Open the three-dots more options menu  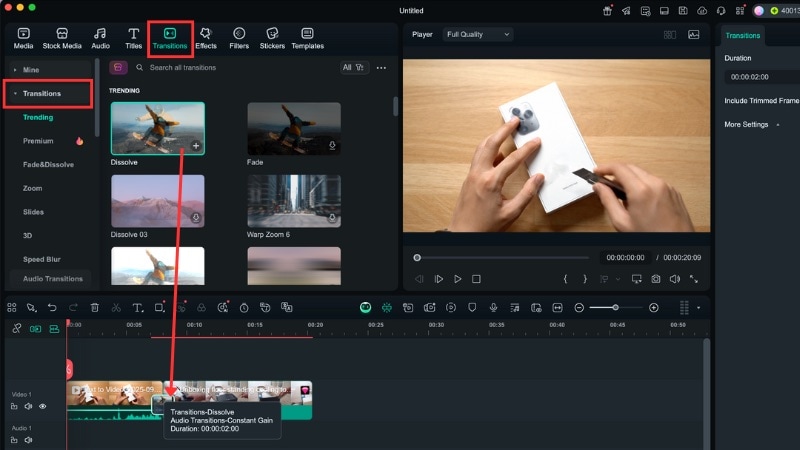point(381,68)
